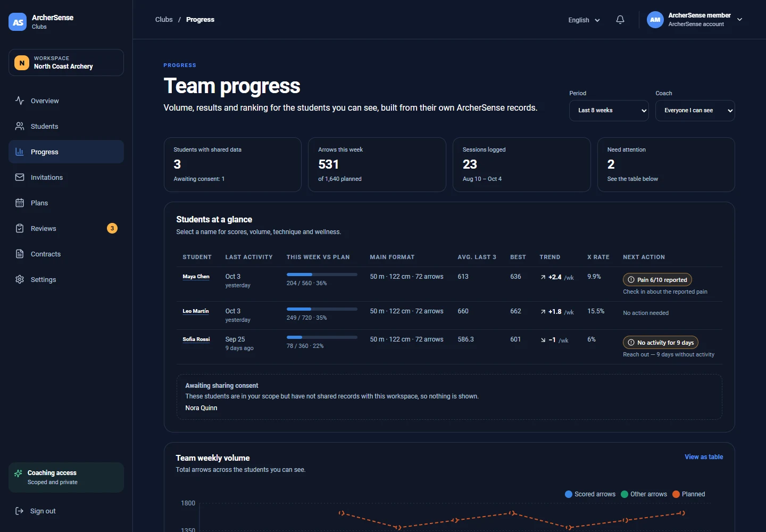766x532 pixels.
Task: Click the Pain 6/10 reported badge
Action: [657, 280]
